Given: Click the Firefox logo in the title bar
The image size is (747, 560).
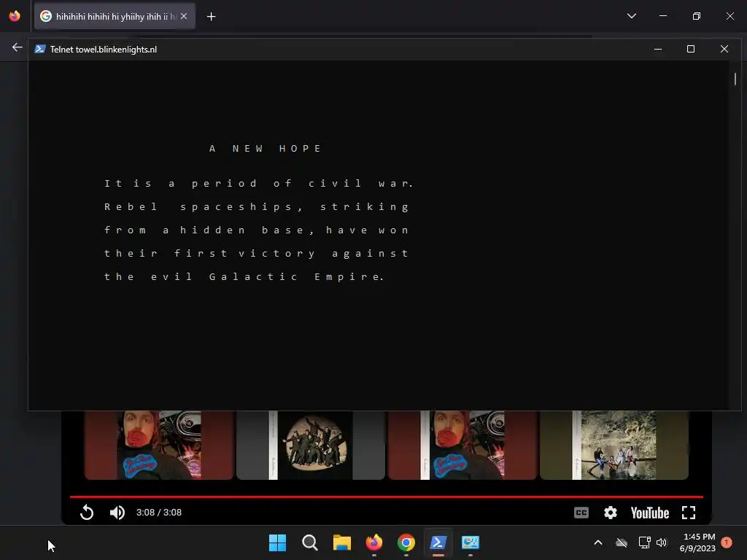Looking at the screenshot, I should click(15, 16).
